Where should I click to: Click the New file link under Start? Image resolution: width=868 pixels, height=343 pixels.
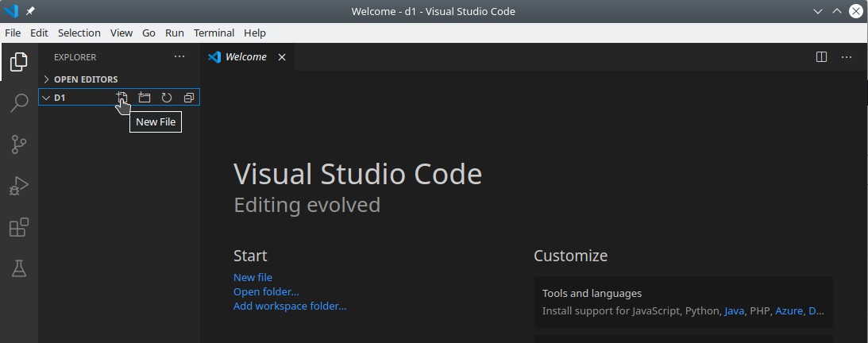[x=253, y=277]
